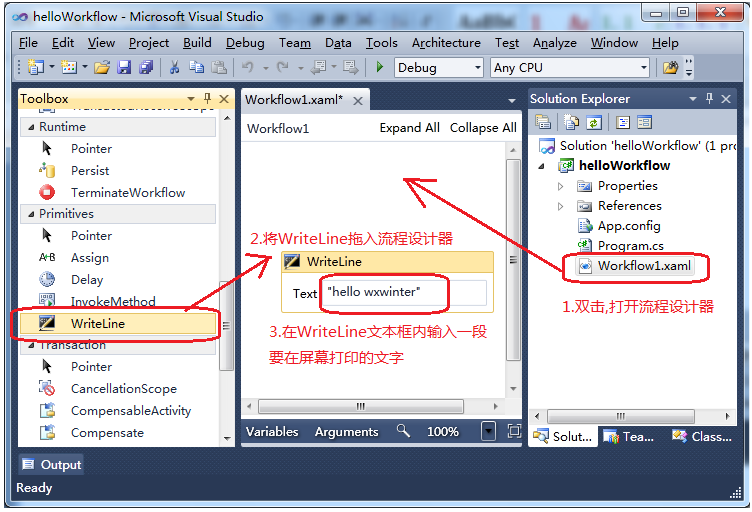Click the Save All toolbar icon
The height and width of the screenshot is (512, 752).
[x=146, y=67]
